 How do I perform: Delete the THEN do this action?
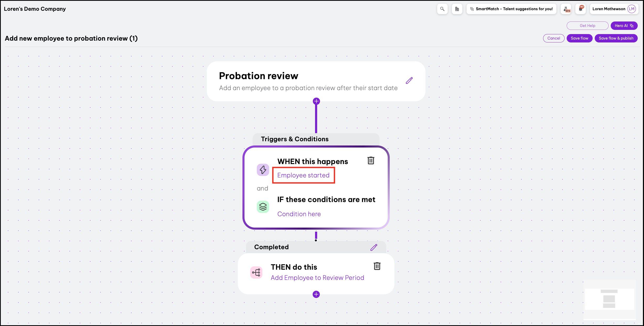coord(377,266)
